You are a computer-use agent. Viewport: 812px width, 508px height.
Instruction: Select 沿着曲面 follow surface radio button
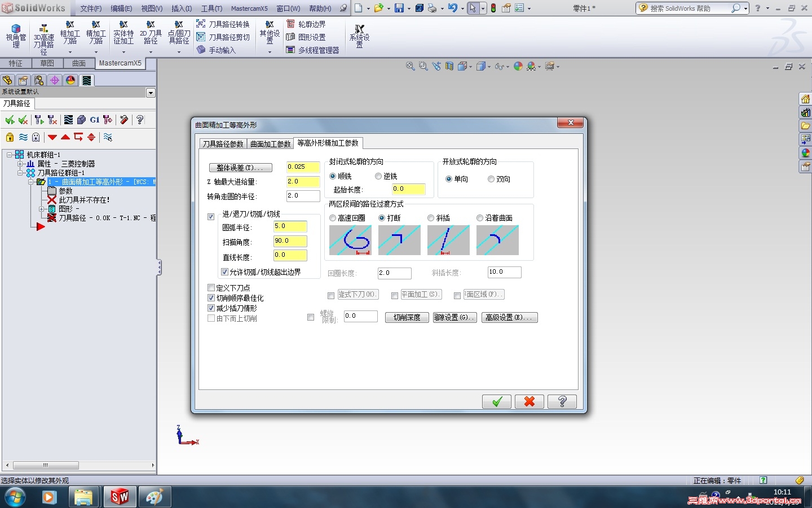pyautogui.click(x=480, y=218)
